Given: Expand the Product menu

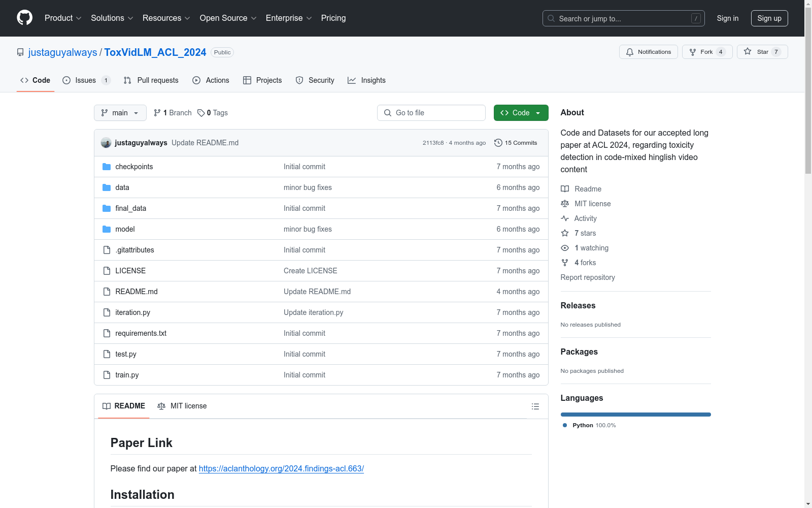Looking at the screenshot, I should [x=63, y=18].
